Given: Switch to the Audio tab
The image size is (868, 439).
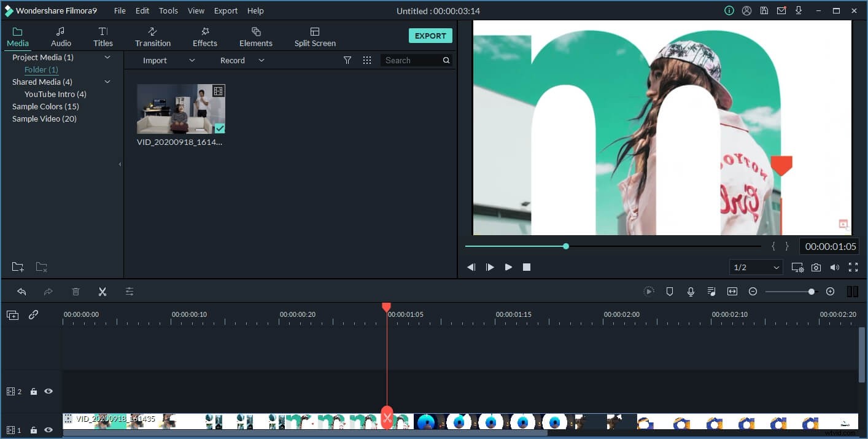Looking at the screenshot, I should [61, 35].
